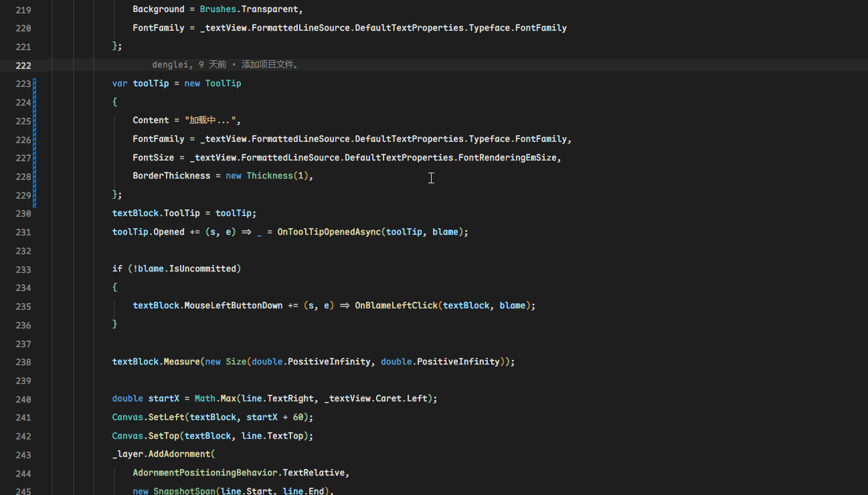Select line number 222 in the gutter
The image size is (868, 495).
(x=23, y=66)
